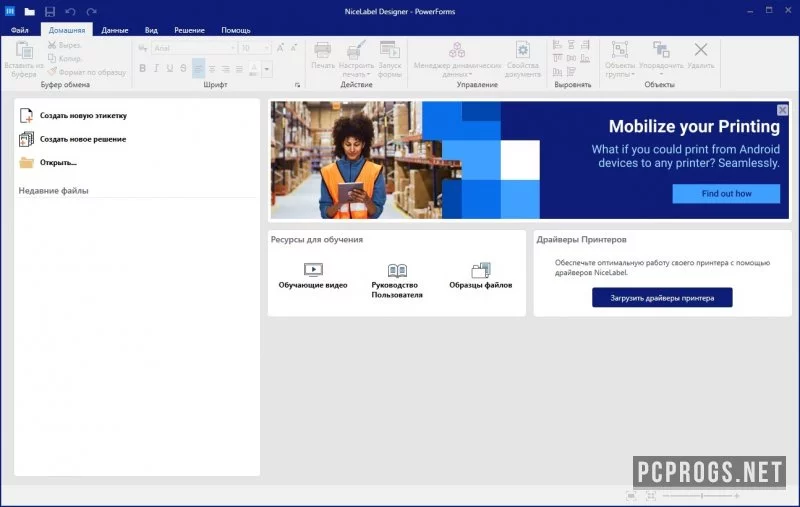Viewport: 800px width, 507px height.
Task: Click the undo arrow in the title bar
Action: point(70,11)
